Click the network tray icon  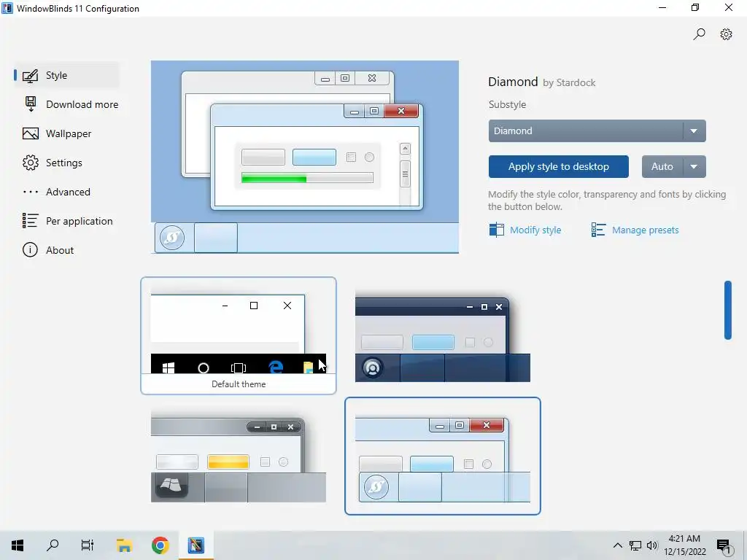[x=635, y=545]
